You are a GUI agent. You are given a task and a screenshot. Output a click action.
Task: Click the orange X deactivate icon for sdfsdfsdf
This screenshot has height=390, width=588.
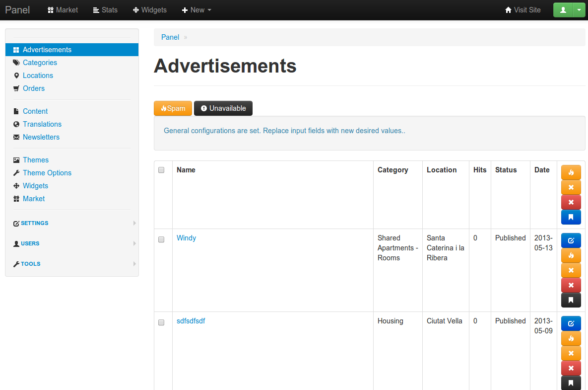pyautogui.click(x=571, y=353)
